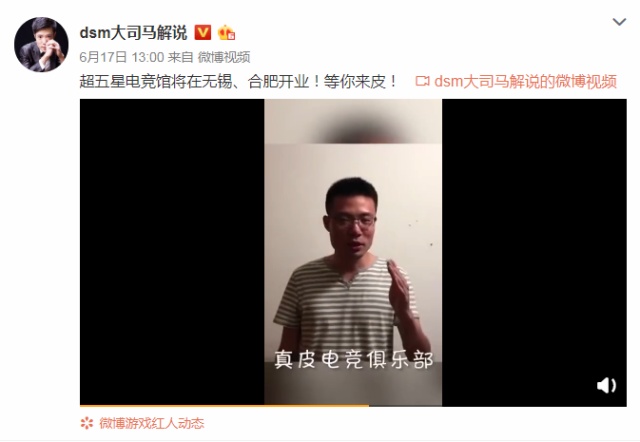Expand the post options chevron menu

[619, 22]
